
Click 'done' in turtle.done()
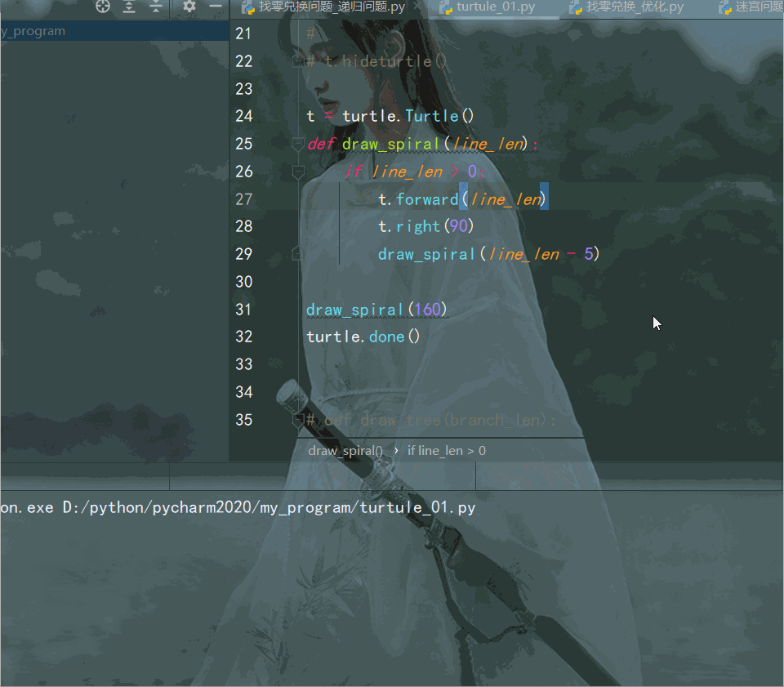386,337
